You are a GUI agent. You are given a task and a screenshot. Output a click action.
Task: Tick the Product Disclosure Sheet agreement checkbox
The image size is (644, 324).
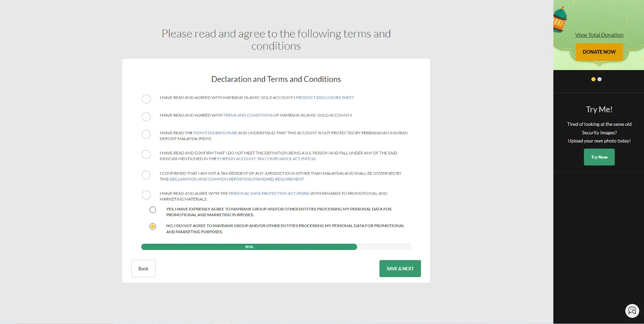(x=146, y=99)
